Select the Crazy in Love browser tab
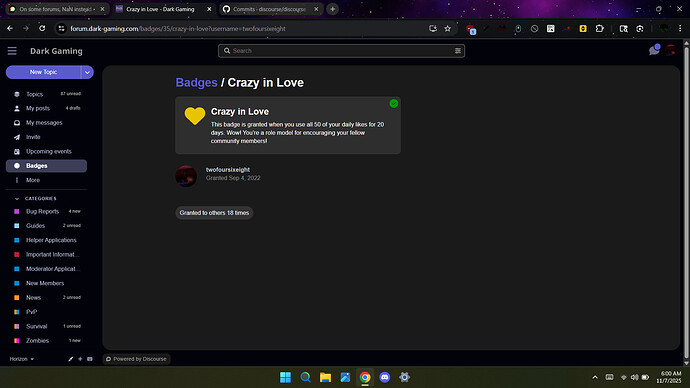This screenshot has width=690, height=388. tap(164, 9)
